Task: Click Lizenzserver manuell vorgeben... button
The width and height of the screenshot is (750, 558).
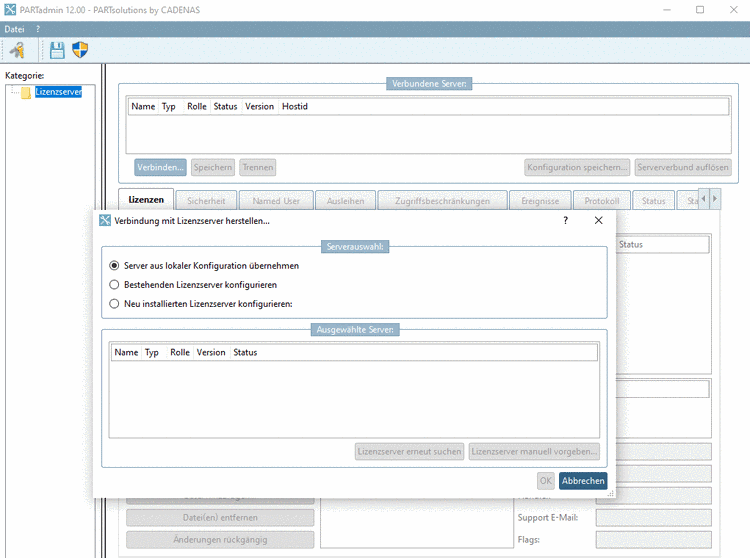Action: tap(534, 451)
